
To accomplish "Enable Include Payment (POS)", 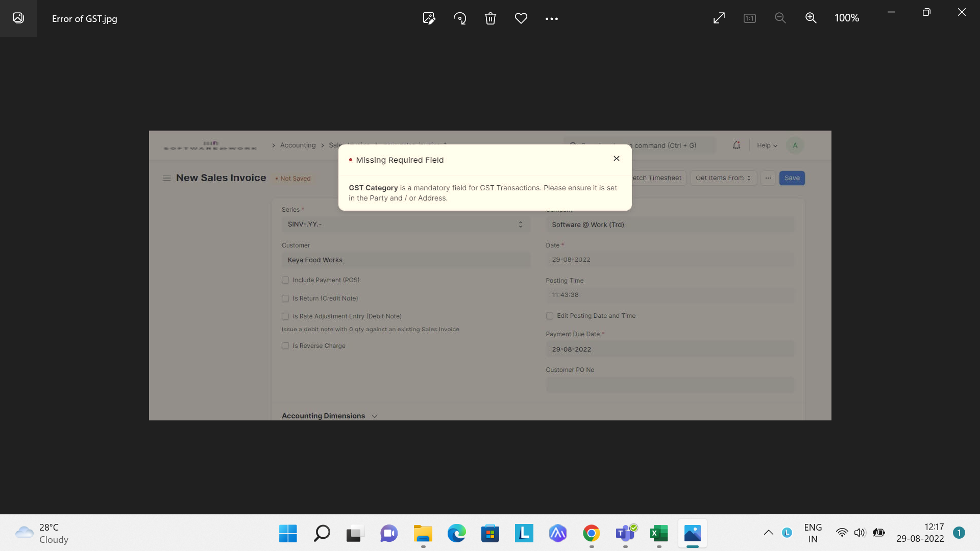I will [285, 280].
